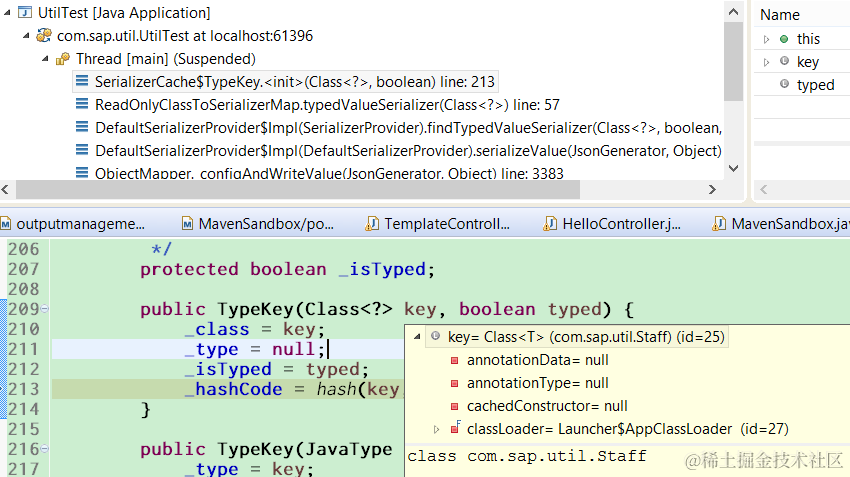Click stack frame icon of SerializerCache$TypeKey row

click(x=82, y=81)
